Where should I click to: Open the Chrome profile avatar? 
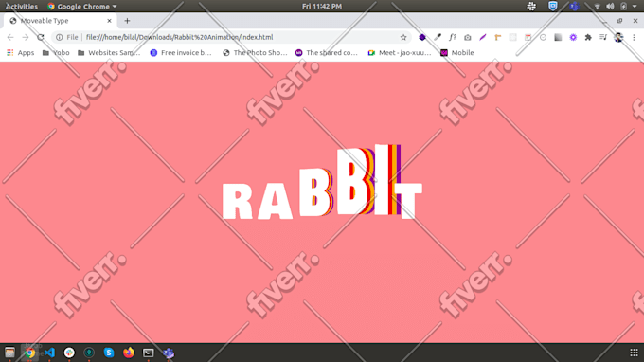click(x=618, y=37)
